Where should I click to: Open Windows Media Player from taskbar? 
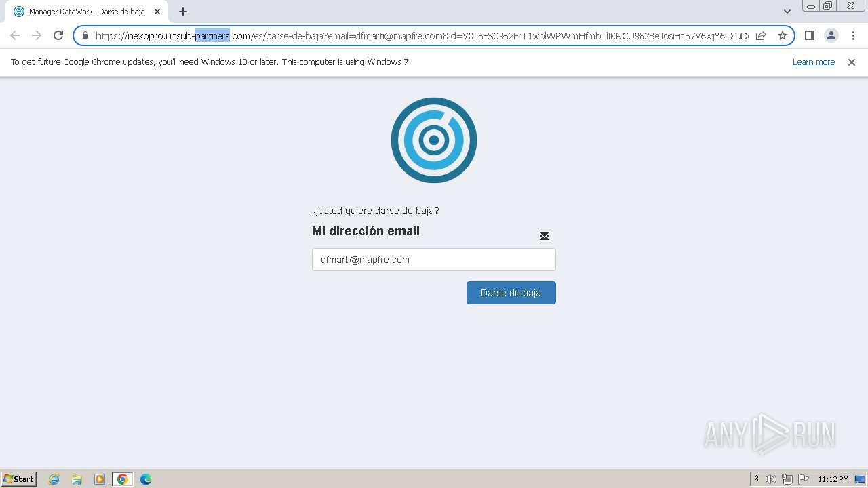[x=100, y=479]
